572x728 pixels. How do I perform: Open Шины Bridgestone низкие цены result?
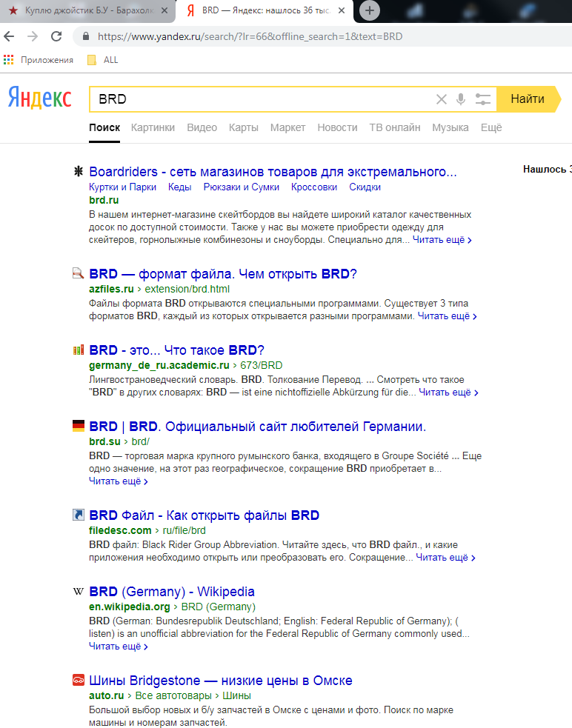point(221,681)
